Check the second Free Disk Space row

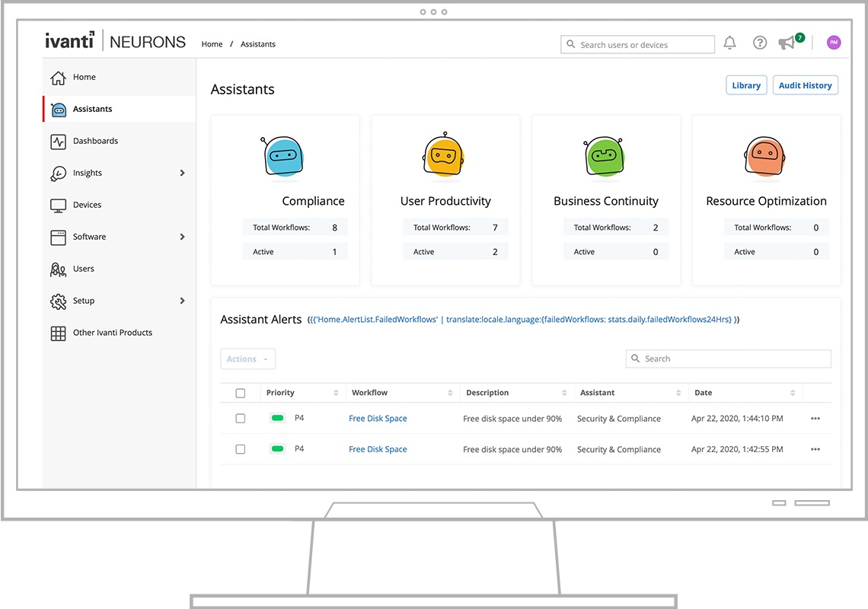[241, 450]
